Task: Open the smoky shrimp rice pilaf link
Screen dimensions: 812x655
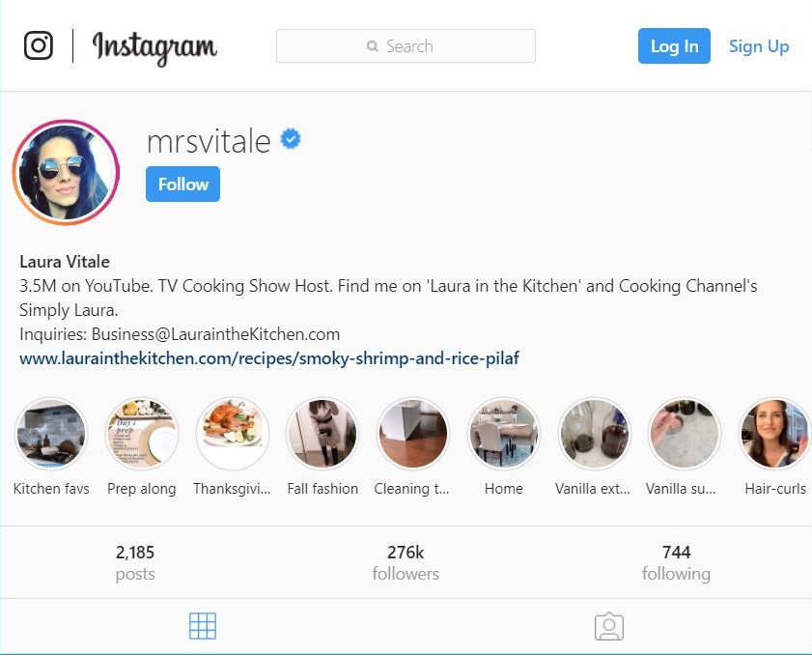Action: coord(269,358)
